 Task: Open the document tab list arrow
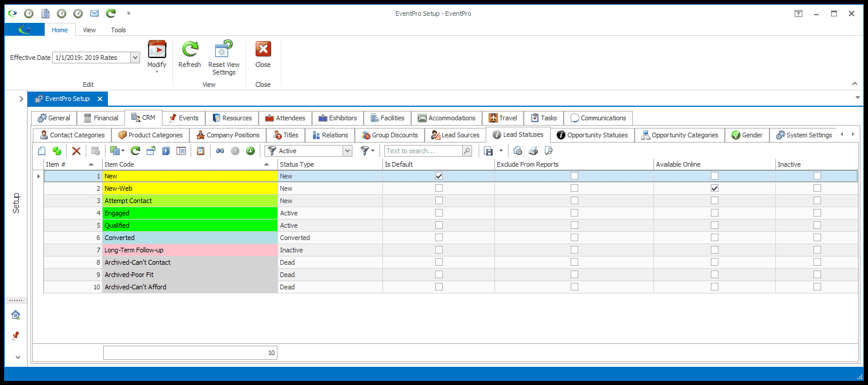[857, 97]
